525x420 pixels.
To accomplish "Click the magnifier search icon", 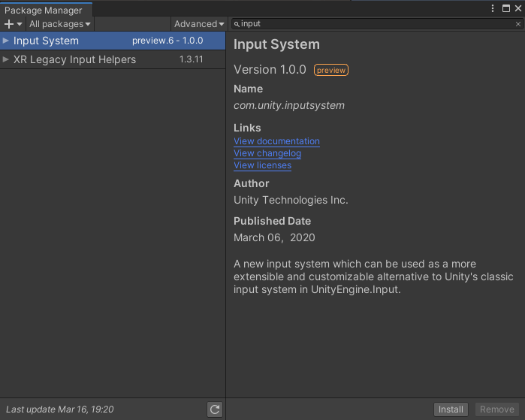I will [237, 24].
